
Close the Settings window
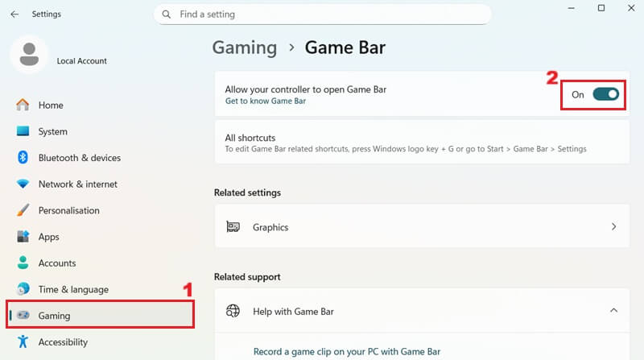[x=631, y=8]
